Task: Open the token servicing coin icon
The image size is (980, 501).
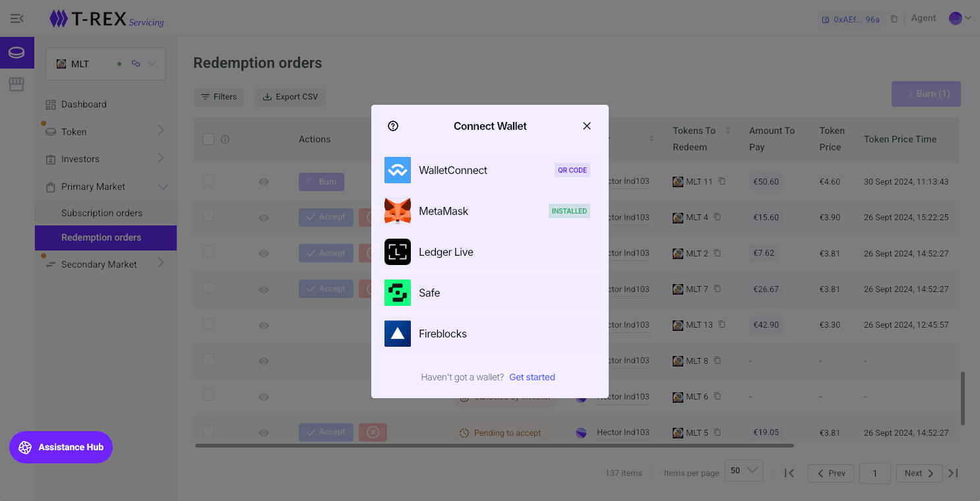Action: tap(16, 52)
